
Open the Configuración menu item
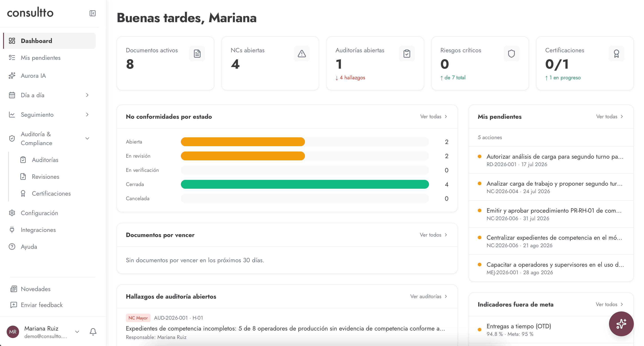[x=49, y=213]
